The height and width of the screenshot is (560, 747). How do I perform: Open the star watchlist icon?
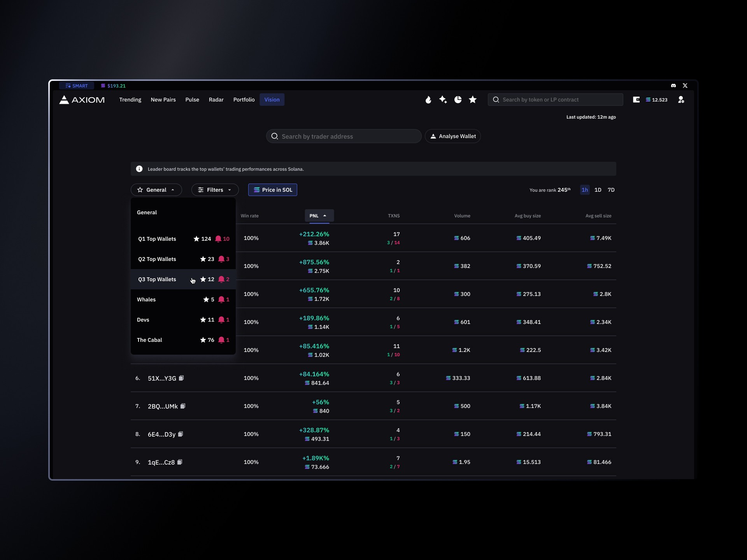[473, 100]
